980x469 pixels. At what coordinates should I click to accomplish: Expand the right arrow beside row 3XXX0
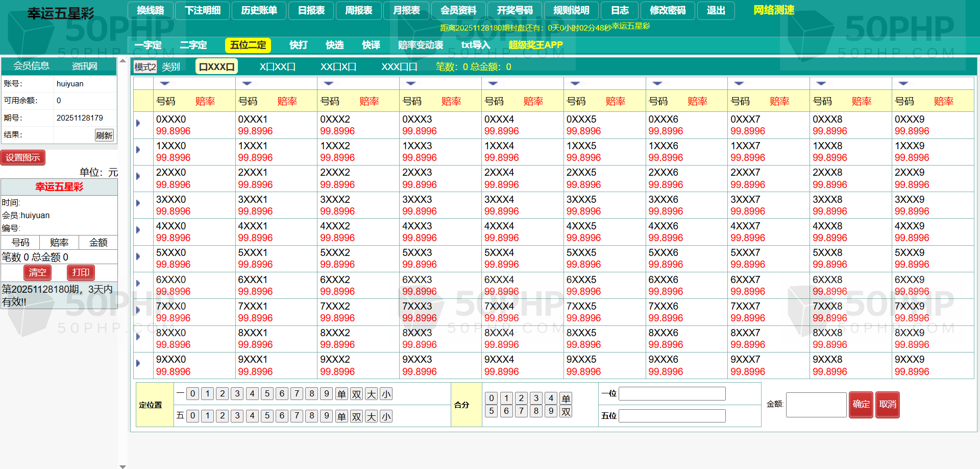pyautogui.click(x=138, y=203)
